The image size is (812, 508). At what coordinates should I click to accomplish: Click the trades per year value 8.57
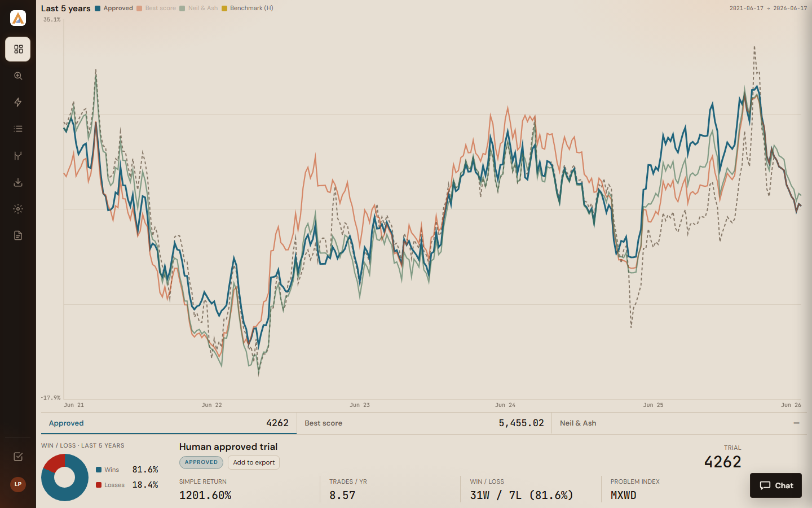tap(342, 496)
